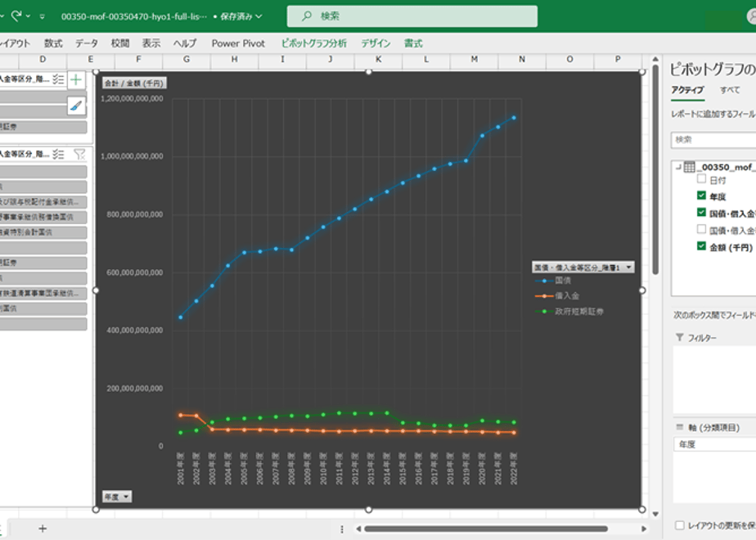Click the horizontal scrollbar left arrow
Image resolution: width=756 pixels, height=540 pixels.
[x=358, y=529]
